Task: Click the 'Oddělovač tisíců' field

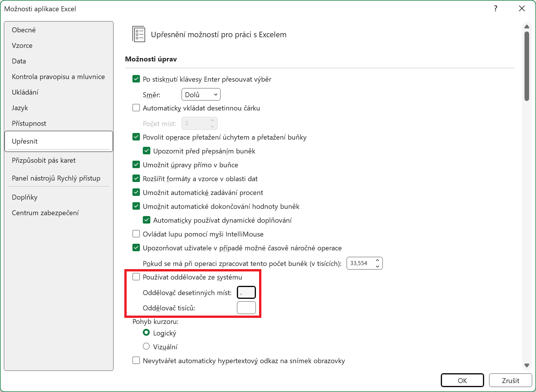Action: [x=246, y=307]
